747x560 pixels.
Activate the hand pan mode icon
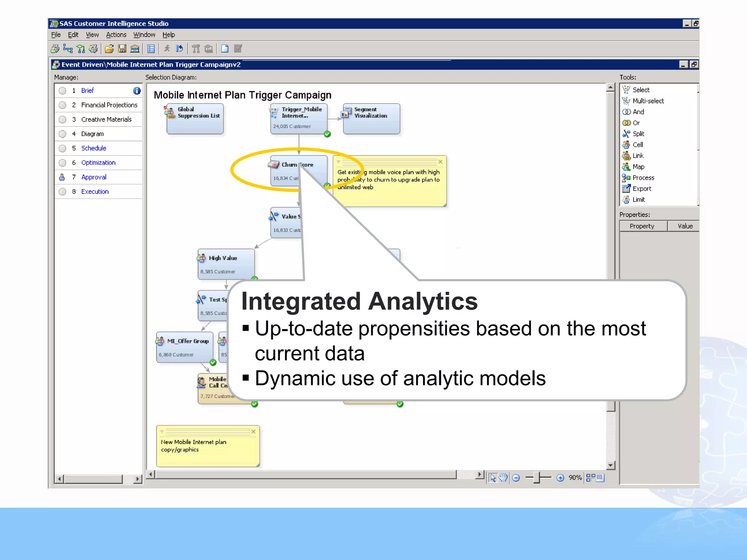[503, 478]
